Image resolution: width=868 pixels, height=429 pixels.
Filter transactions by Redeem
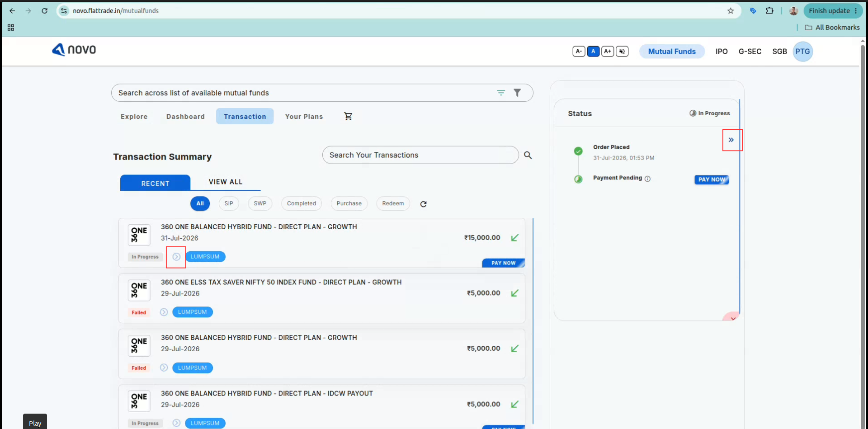(393, 203)
